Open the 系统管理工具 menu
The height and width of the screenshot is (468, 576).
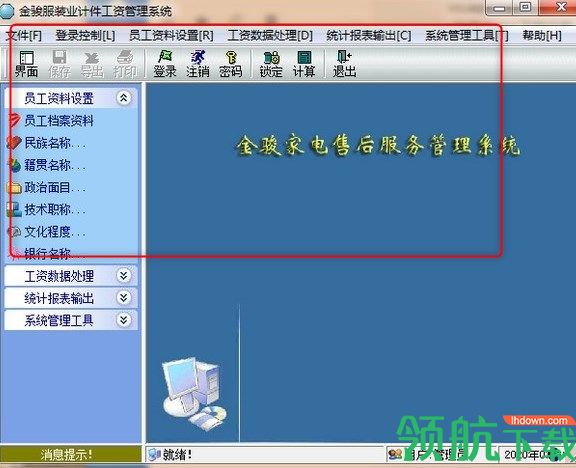click(467, 36)
